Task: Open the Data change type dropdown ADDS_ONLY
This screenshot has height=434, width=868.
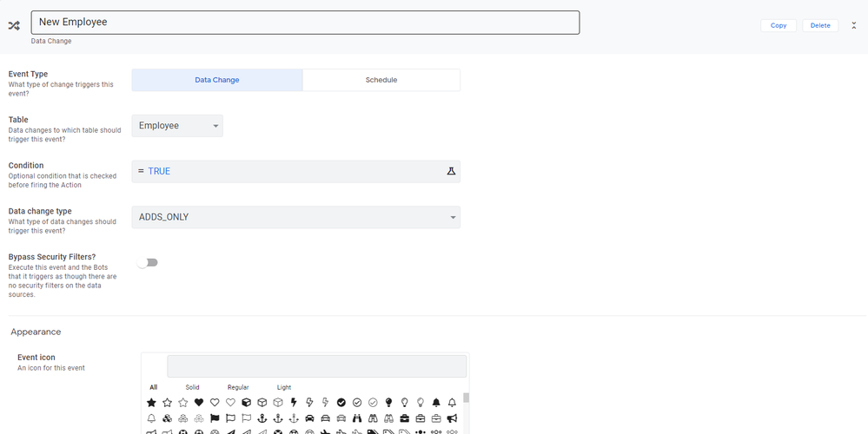Action: pyautogui.click(x=295, y=217)
